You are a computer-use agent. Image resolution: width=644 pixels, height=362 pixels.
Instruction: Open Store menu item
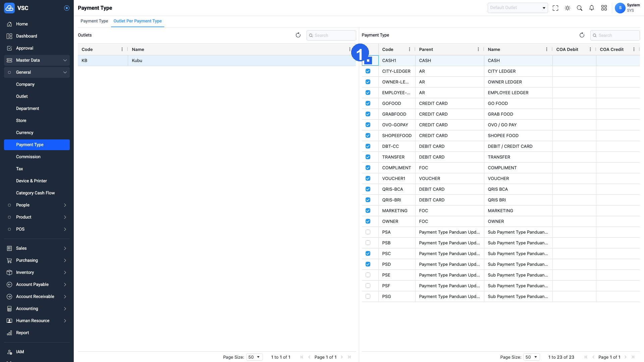37,121
